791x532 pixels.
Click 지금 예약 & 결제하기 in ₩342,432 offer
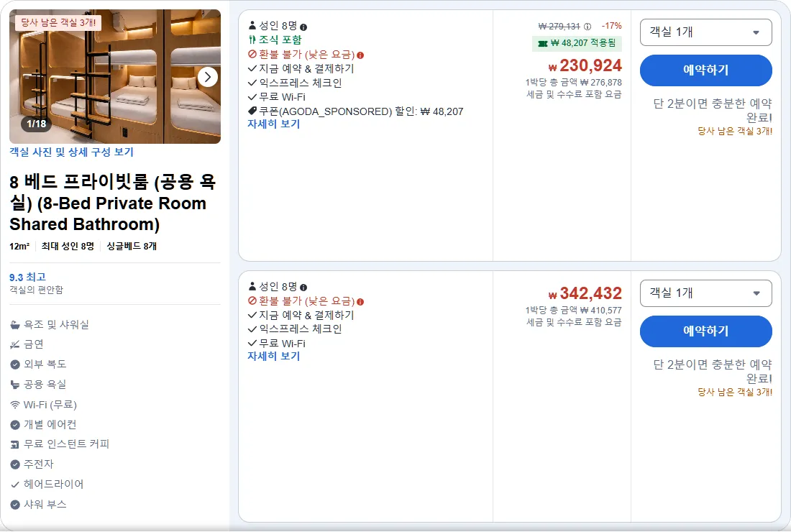point(306,315)
